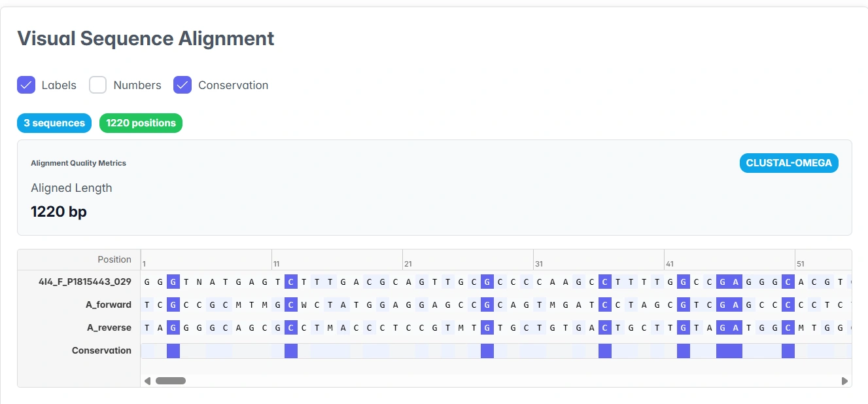Select the A_reverse sequence label
The image size is (868, 404).
tap(109, 327)
